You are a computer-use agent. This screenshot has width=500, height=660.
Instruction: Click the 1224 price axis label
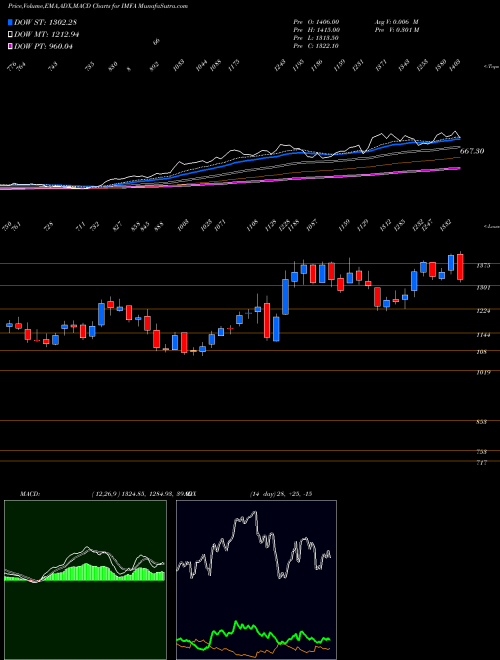coord(482,311)
